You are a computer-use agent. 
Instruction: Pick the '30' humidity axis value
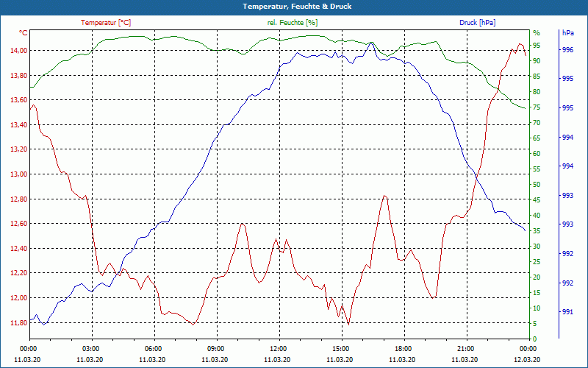(x=537, y=247)
